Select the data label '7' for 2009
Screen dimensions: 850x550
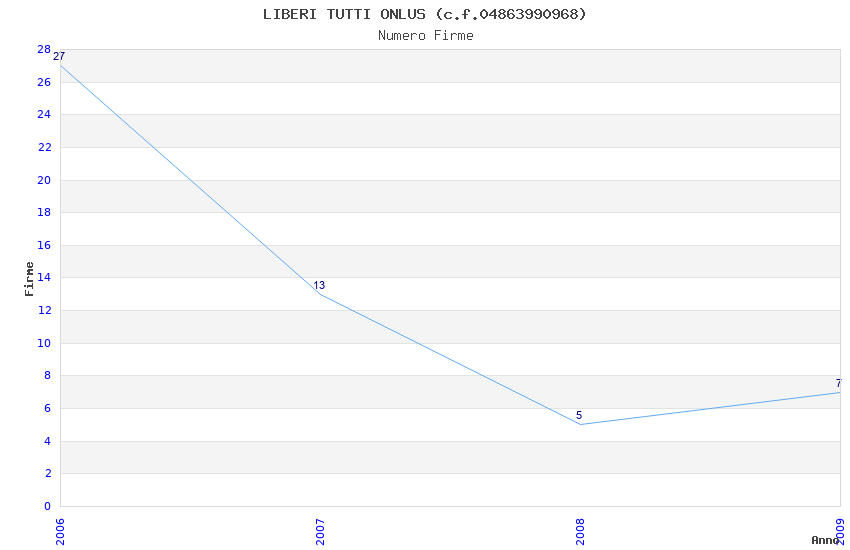(839, 383)
